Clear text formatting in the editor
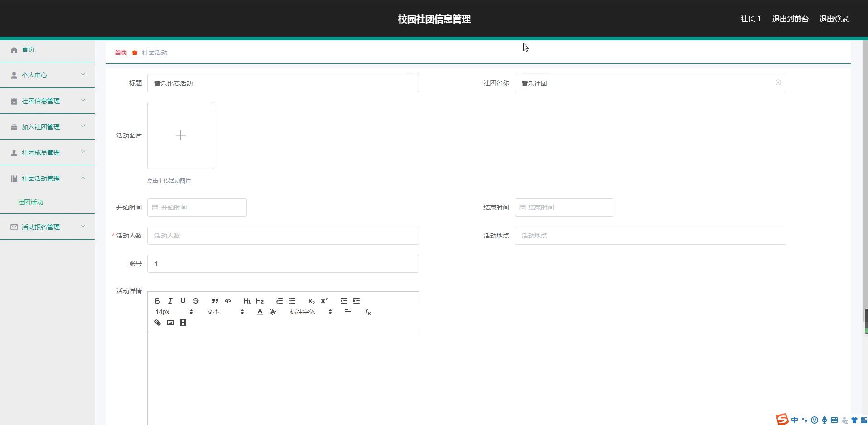868x425 pixels. (367, 312)
